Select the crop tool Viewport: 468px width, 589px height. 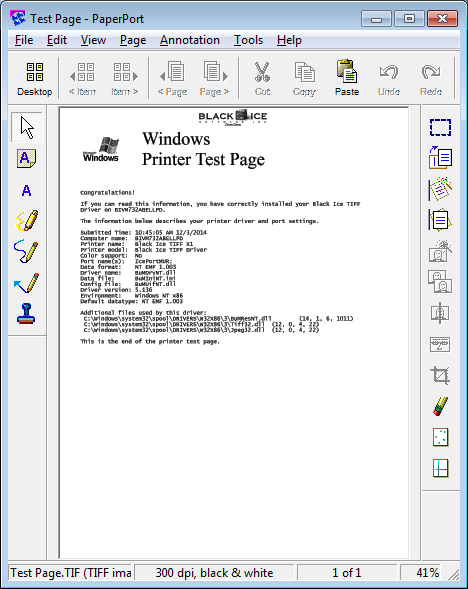(440, 375)
